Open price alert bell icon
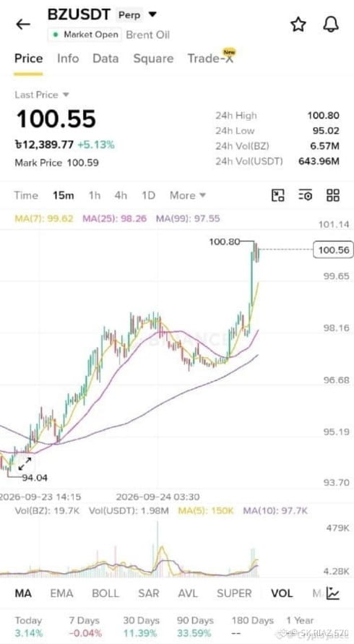Screen dimensions: 354x644 (x=331, y=25)
